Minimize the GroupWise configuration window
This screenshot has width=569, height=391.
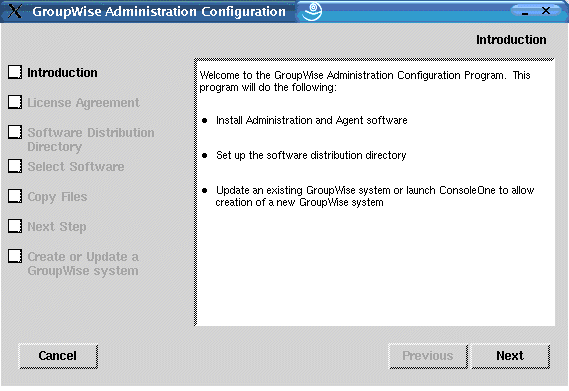pyautogui.click(x=525, y=12)
